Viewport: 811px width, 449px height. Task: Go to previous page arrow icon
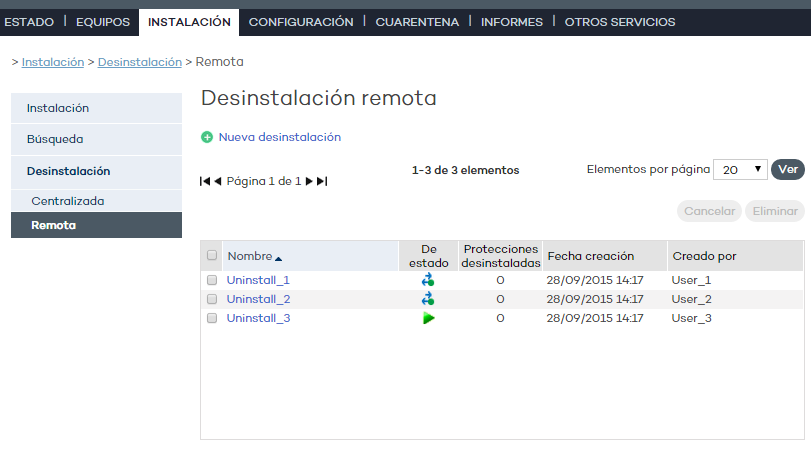(218, 181)
